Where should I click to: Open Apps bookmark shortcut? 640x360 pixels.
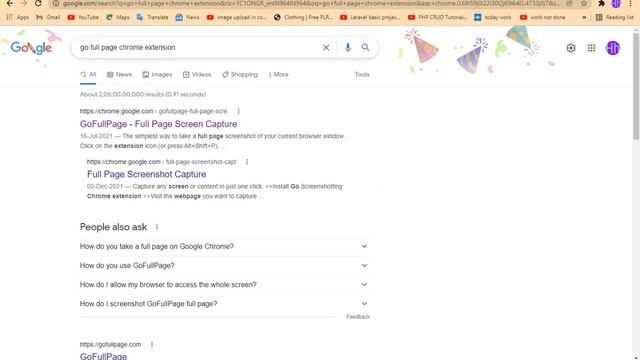point(17,17)
